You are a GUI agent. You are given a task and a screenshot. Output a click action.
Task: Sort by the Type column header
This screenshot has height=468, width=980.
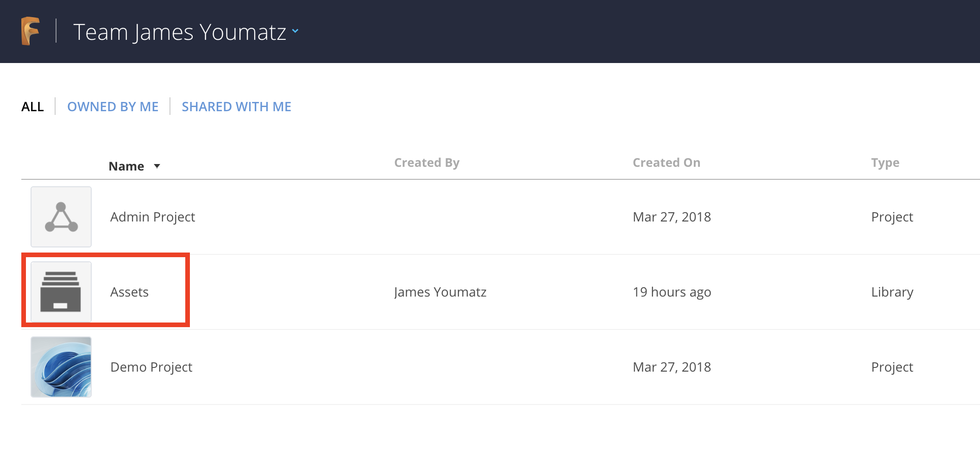(x=885, y=163)
